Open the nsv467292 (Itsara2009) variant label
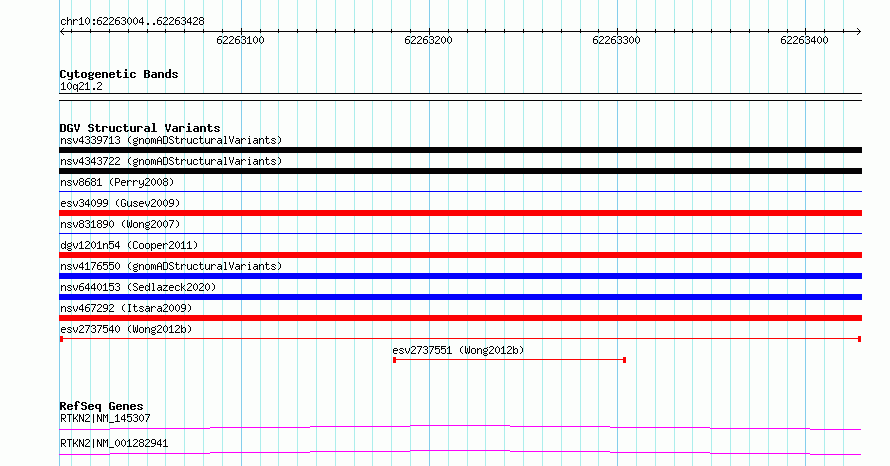 pos(126,308)
